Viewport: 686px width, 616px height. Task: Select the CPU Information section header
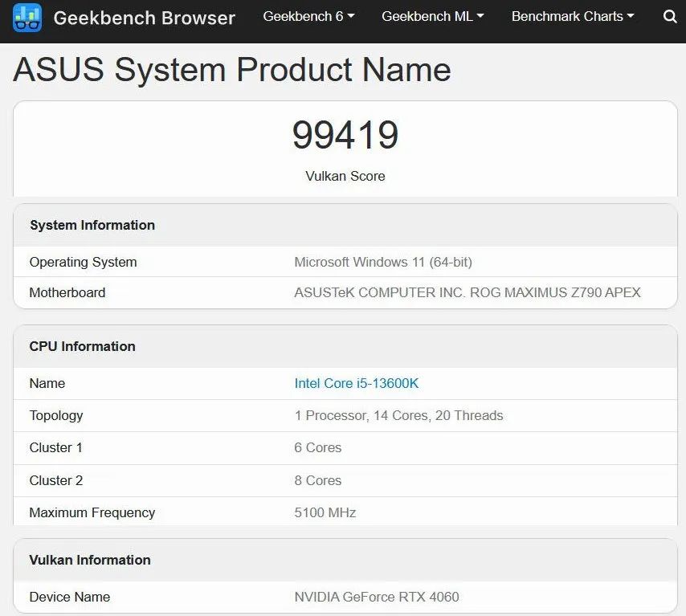tap(82, 346)
